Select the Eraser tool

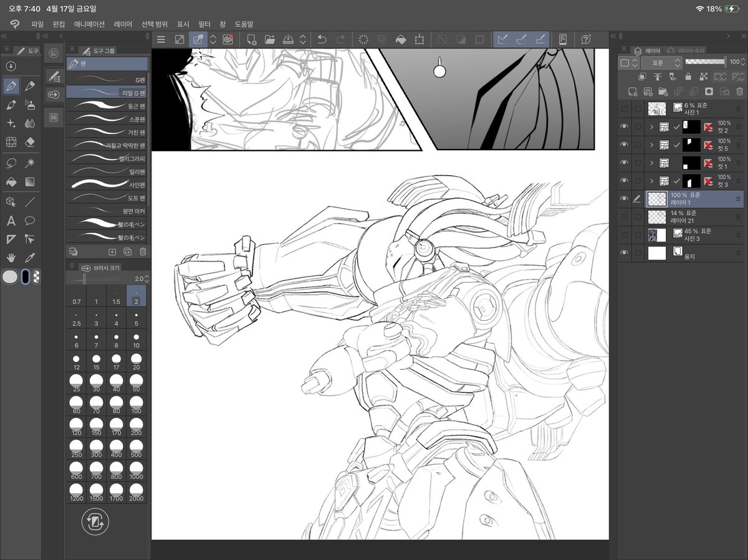click(x=30, y=142)
